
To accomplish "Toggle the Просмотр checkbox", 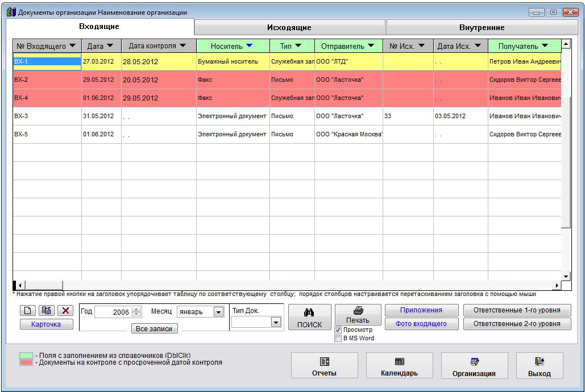I will pos(338,330).
